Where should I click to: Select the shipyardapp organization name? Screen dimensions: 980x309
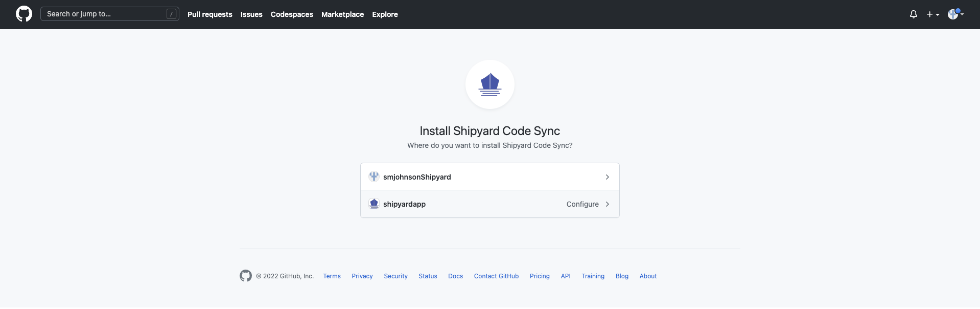404,204
